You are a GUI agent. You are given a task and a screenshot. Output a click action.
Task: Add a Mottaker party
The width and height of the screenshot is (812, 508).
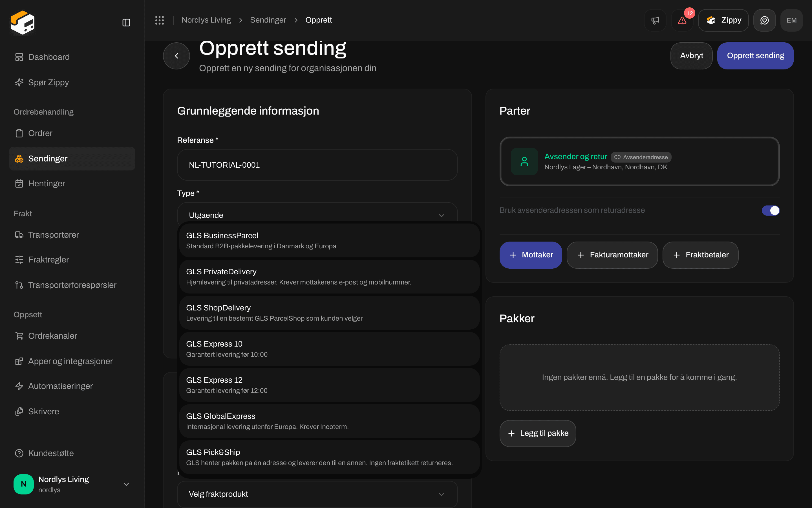[531, 255]
